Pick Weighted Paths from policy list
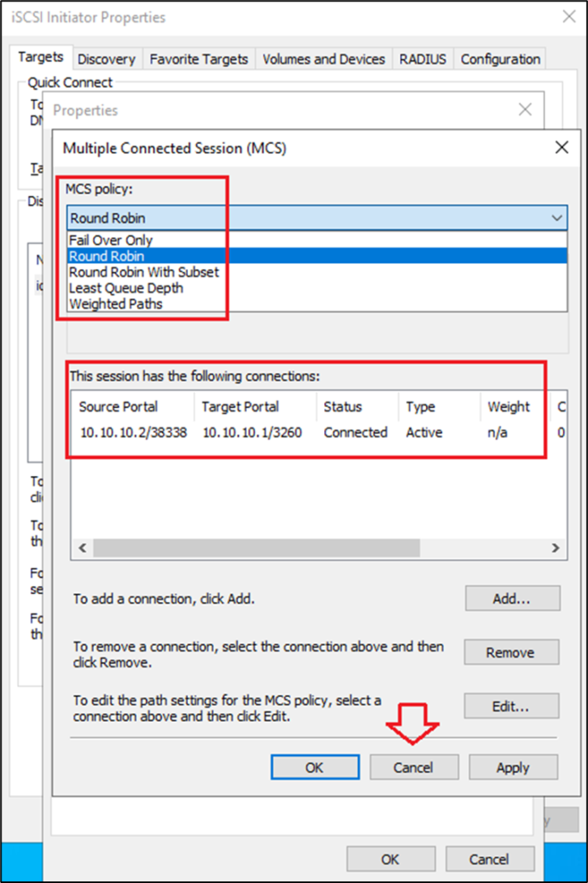588x883 pixels. pyautogui.click(x=116, y=304)
